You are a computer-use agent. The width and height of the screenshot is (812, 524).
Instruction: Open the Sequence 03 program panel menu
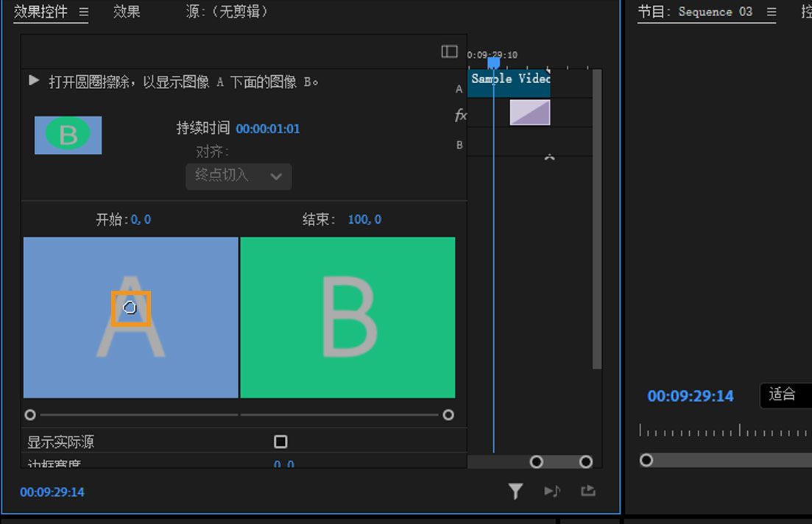click(x=770, y=11)
